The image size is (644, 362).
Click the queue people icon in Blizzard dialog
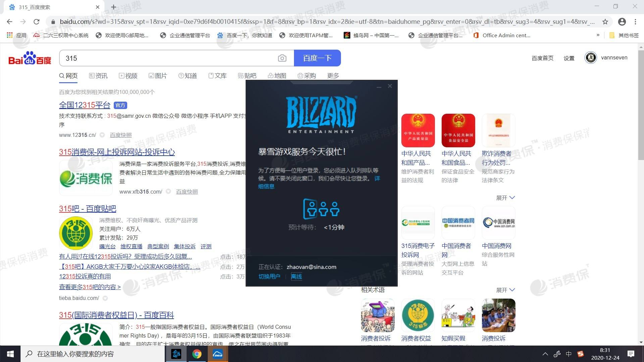coord(321,209)
